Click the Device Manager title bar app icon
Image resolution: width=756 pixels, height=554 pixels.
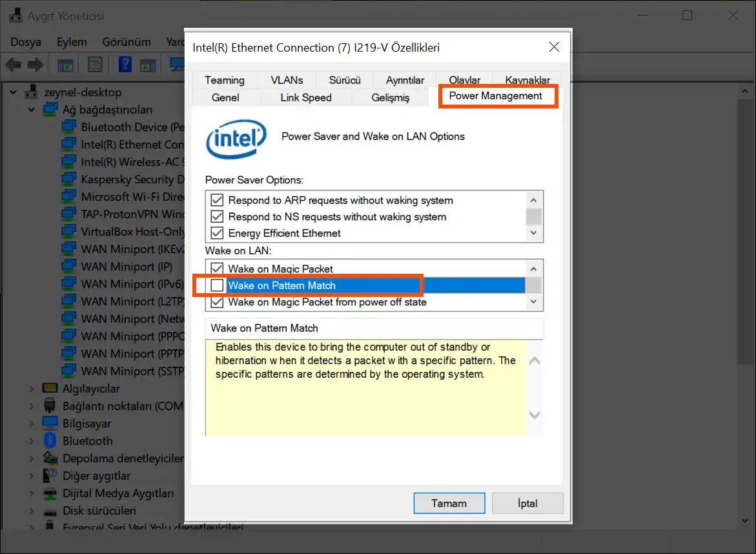(x=15, y=15)
